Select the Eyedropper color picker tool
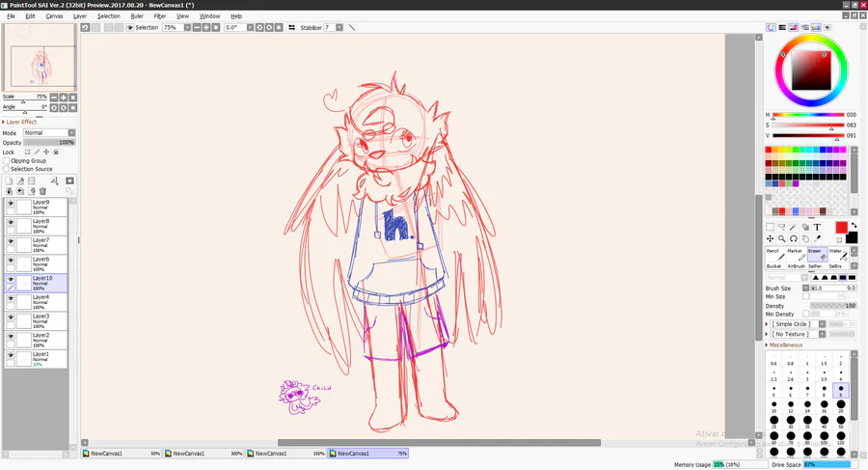 click(817, 238)
